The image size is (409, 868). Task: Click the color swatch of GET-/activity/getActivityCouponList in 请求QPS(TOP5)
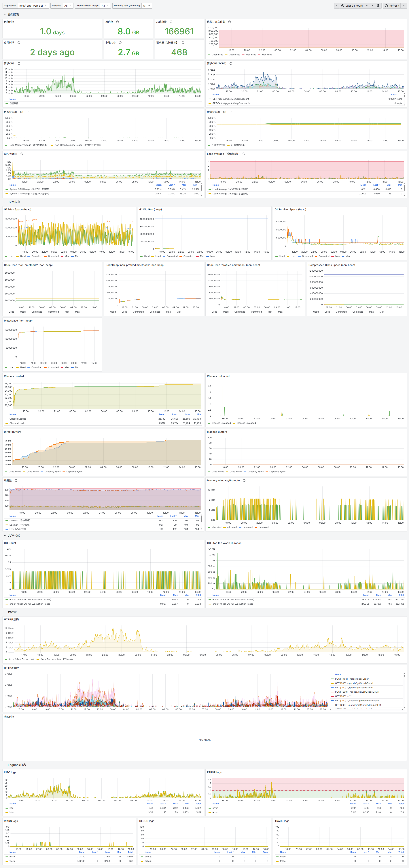210,104
